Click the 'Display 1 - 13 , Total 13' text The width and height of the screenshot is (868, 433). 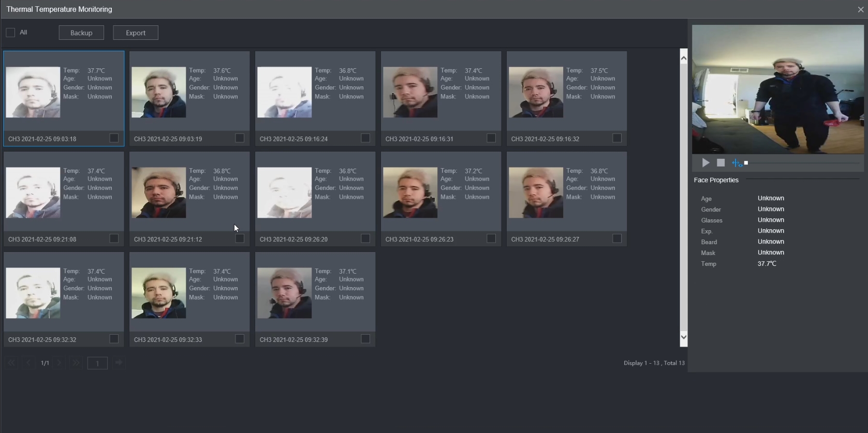pos(654,363)
